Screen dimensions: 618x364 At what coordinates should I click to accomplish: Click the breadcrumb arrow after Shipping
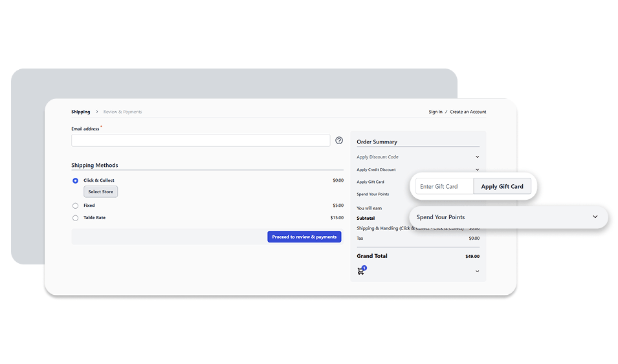coord(97,112)
